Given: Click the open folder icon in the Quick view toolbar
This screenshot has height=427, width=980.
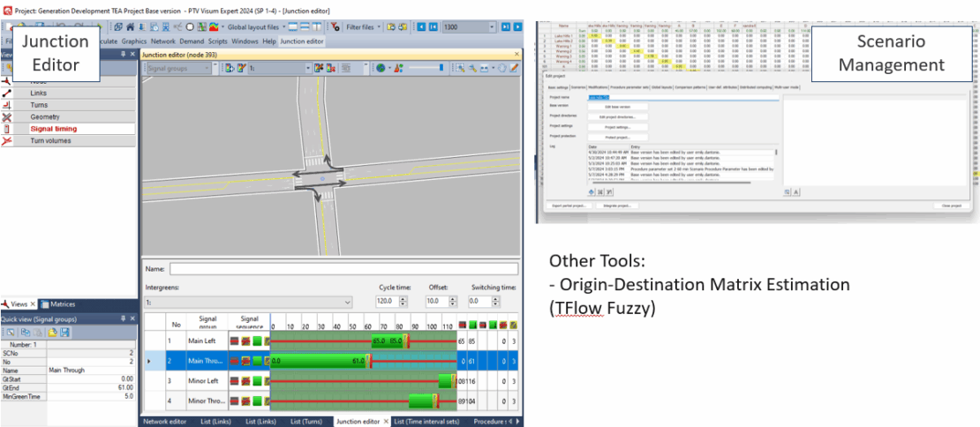Looking at the screenshot, I should coord(53,332).
